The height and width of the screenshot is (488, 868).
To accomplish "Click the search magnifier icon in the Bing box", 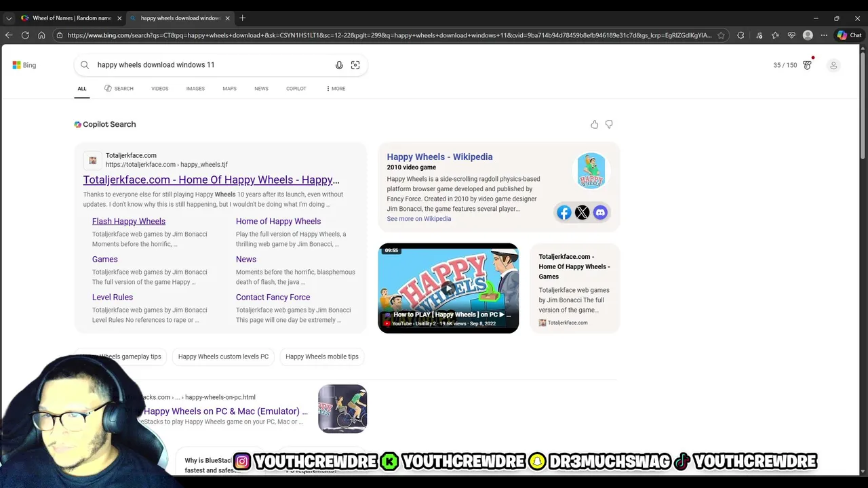I will pyautogui.click(x=85, y=65).
